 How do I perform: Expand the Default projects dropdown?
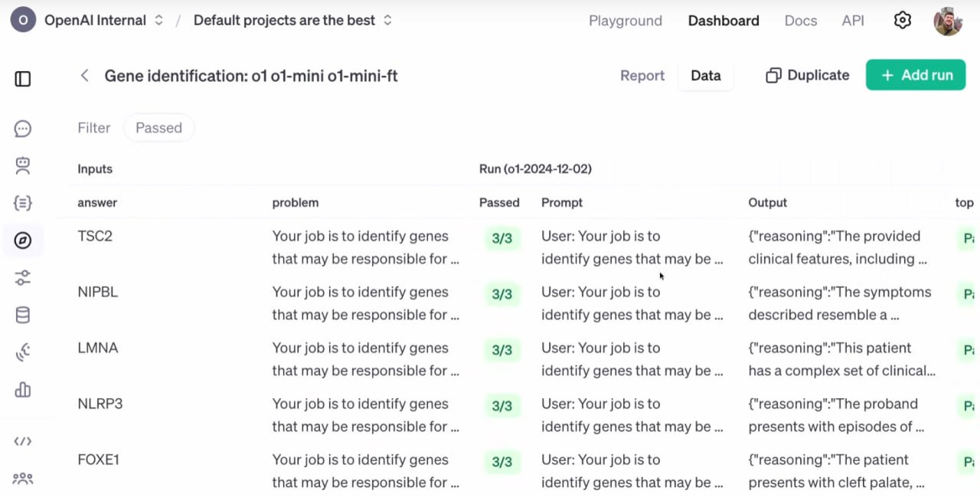[x=292, y=21]
